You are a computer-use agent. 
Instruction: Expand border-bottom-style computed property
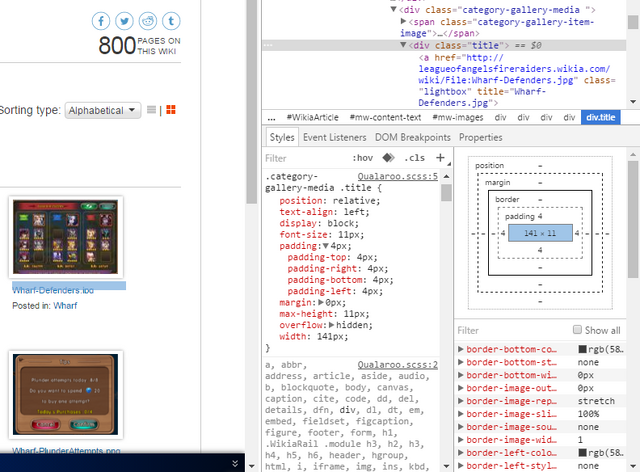pos(460,362)
